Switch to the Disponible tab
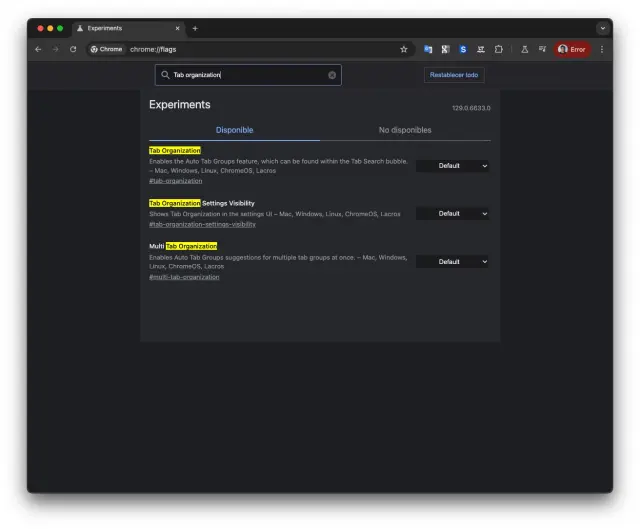The width and height of the screenshot is (640, 529). click(235, 130)
